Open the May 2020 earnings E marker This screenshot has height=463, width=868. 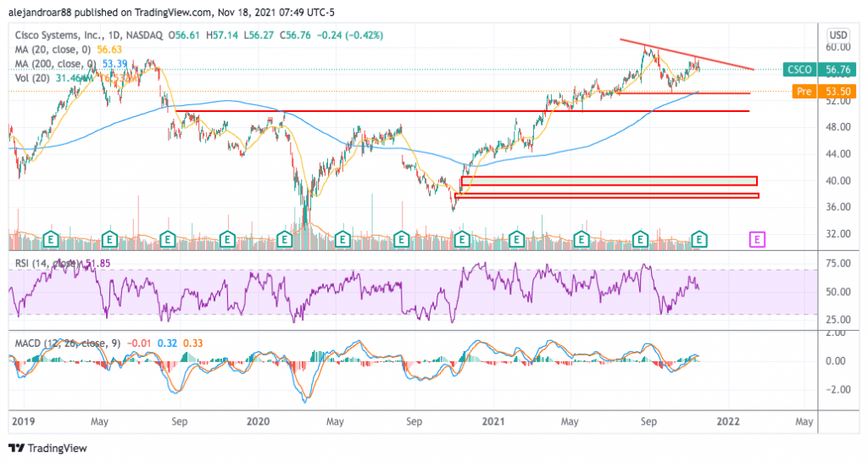(342, 239)
